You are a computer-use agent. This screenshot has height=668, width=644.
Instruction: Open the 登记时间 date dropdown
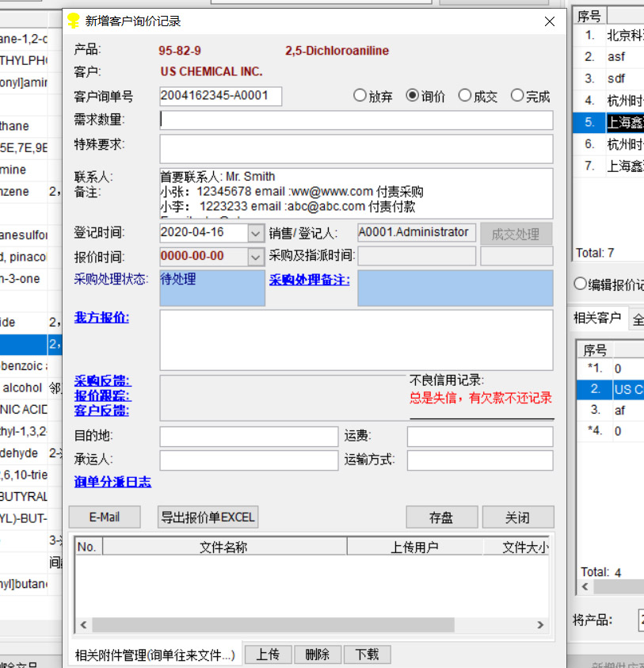pyautogui.click(x=255, y=234)
